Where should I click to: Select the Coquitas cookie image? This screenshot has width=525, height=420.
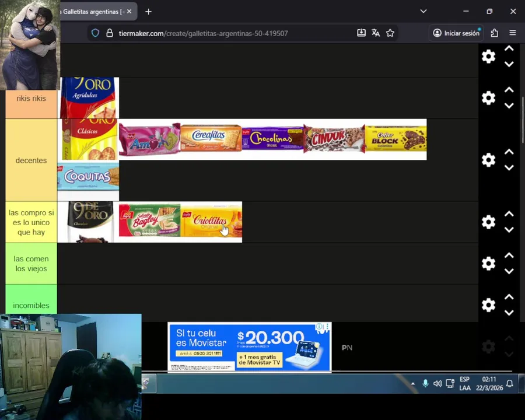tap(89, 181)
